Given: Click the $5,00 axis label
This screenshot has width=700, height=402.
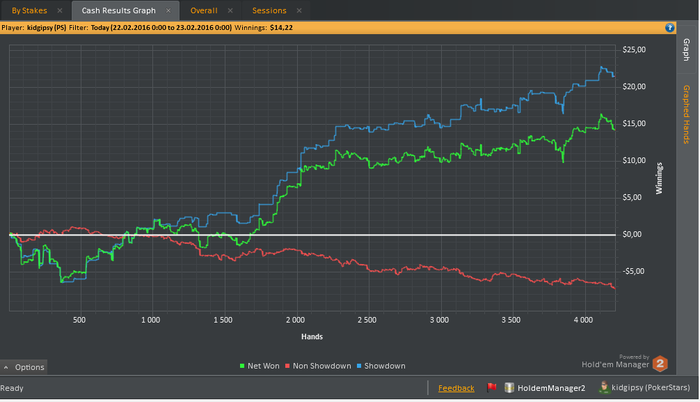Looking at the screenshot, I should tap(632, 197).
